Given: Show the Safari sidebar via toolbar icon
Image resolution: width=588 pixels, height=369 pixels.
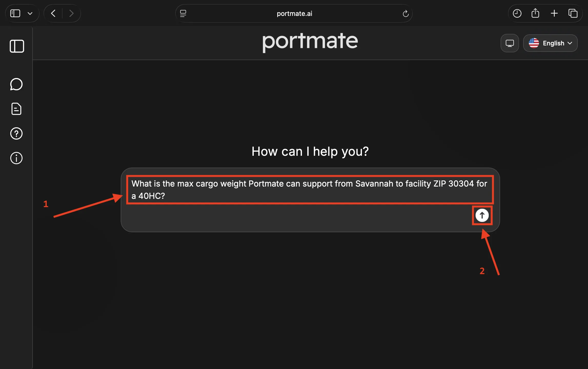Looking at the screenshot, I should point(15,13).
